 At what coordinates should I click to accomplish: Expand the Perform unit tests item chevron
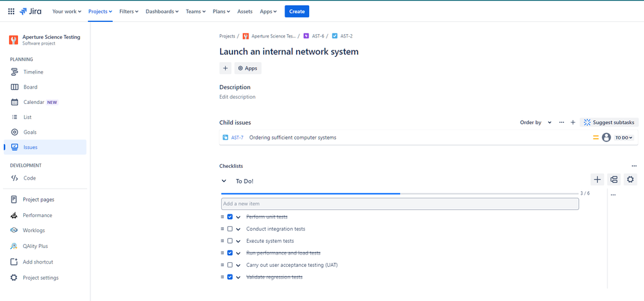tap(238, 217)
